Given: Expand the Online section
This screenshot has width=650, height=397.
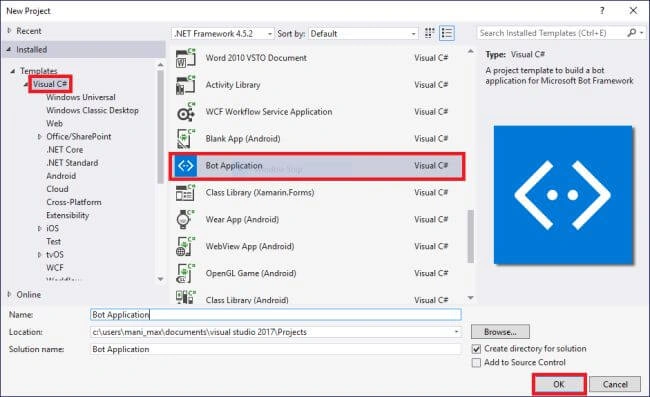Looking at the screenshot, I should 9,294.
